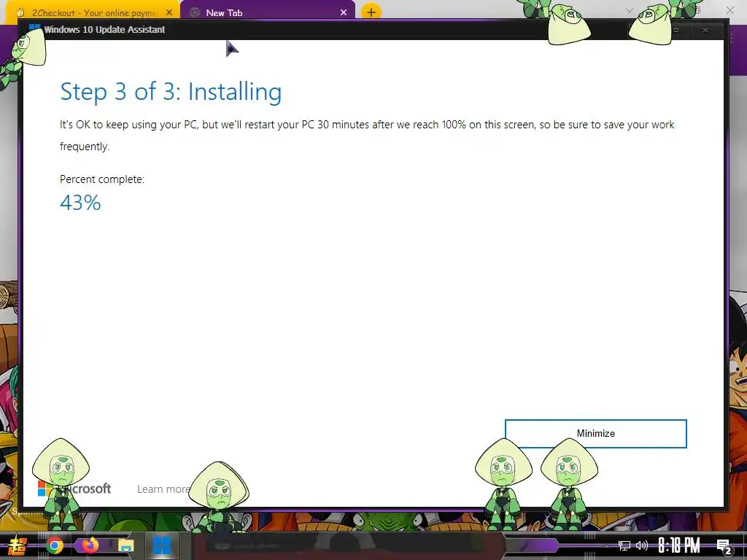Click the Microsoft logo in the assistant
Image resolution: width=747 pixels, height=560 pixels.
[74, 489]
